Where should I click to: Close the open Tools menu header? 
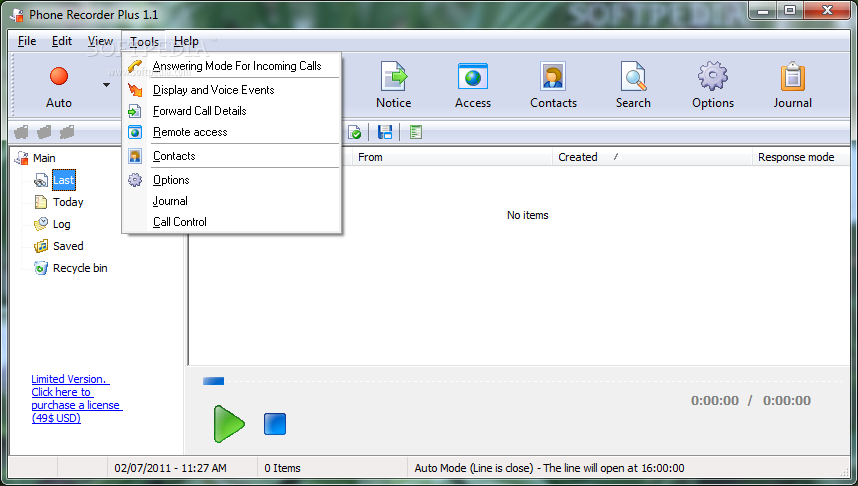click(144, 42)
